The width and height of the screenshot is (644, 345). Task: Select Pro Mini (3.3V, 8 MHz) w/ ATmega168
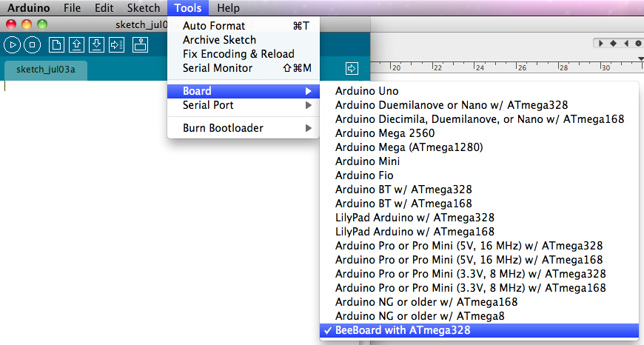480,288
